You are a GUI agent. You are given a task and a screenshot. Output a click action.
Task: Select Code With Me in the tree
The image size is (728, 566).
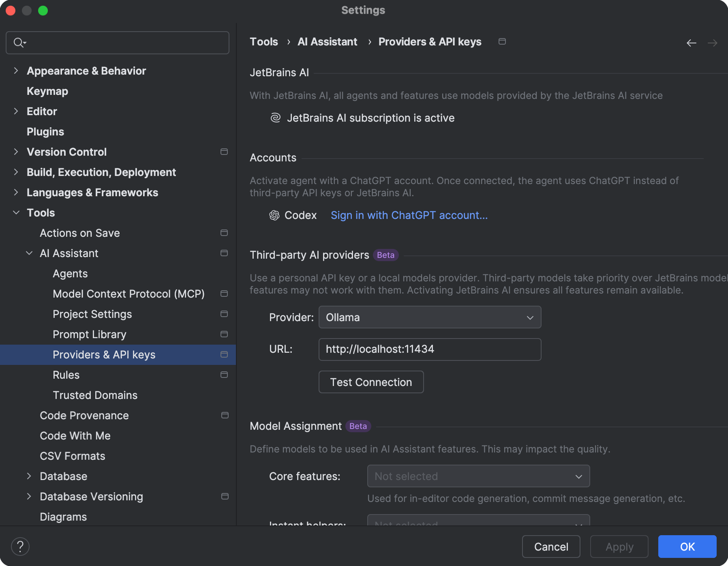pyautogui.click(x=75, y=436)
